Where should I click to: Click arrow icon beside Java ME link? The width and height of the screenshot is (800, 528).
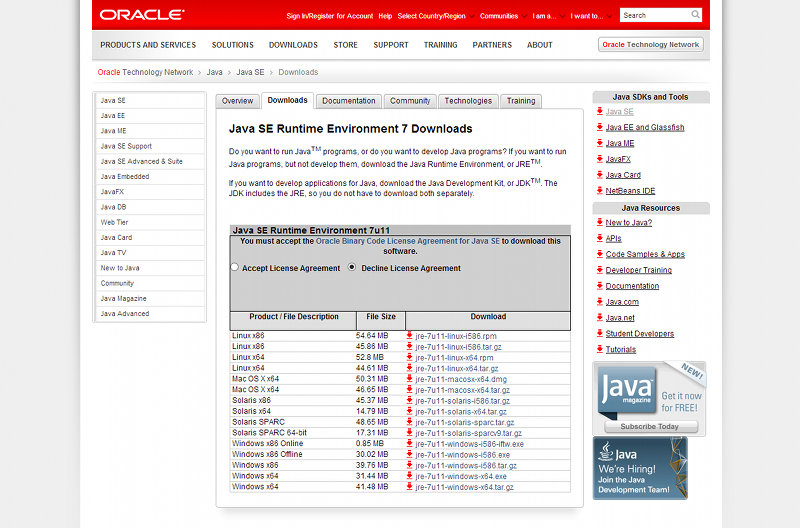(599, 143)
